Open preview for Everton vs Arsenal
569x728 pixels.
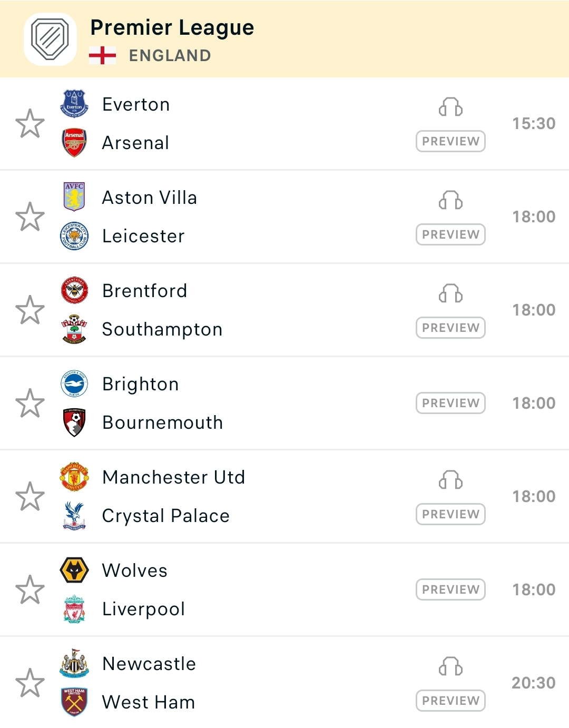[450, 141]
